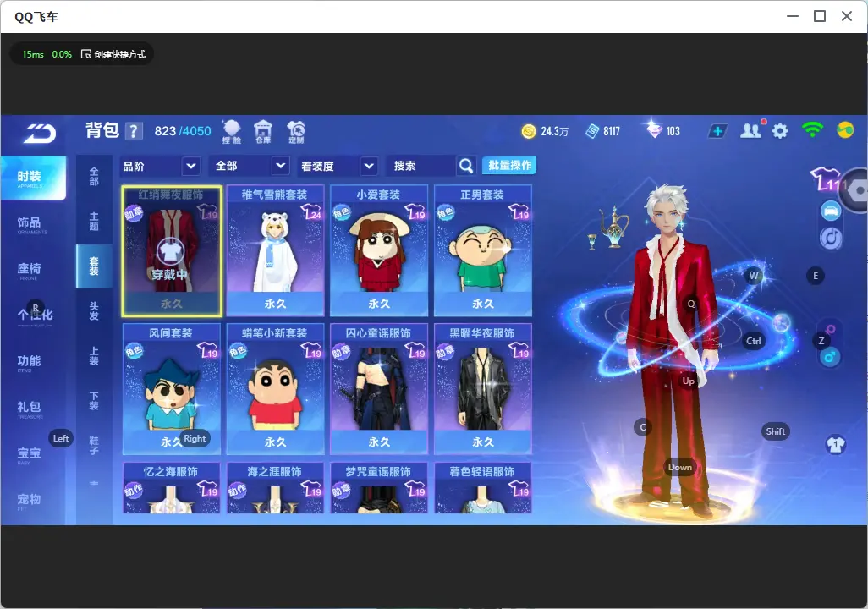The image size is (868, 609).
Task: Select the 囚心童谣服饰 outfit card
Action: point(379,389)
